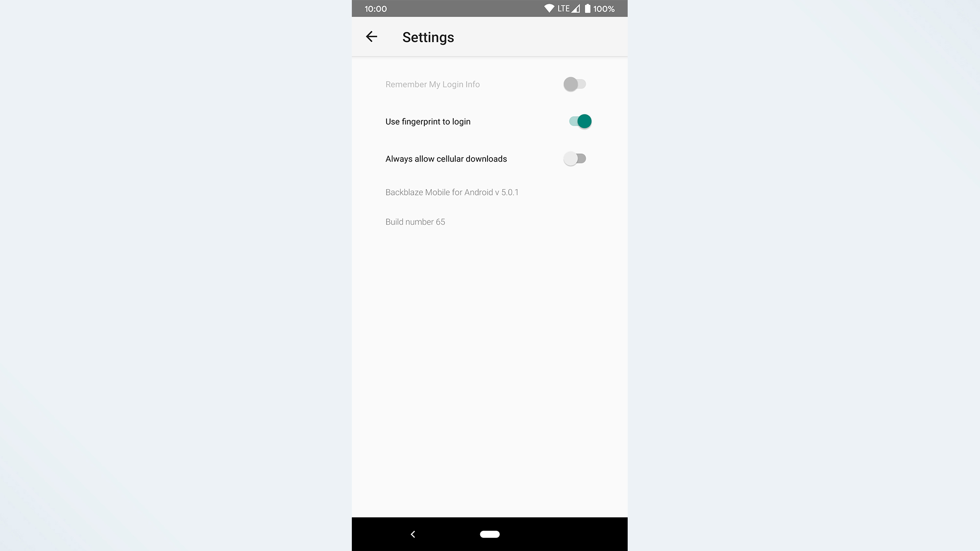Tap the LTE signal icon
Viewport: 980px width, 551px height.
576,8
